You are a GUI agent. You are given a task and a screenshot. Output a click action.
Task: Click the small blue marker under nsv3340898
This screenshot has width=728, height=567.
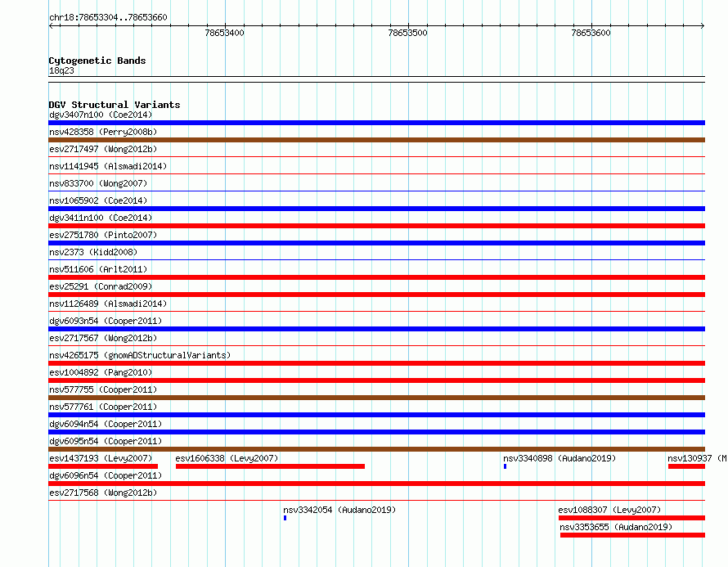506,466
